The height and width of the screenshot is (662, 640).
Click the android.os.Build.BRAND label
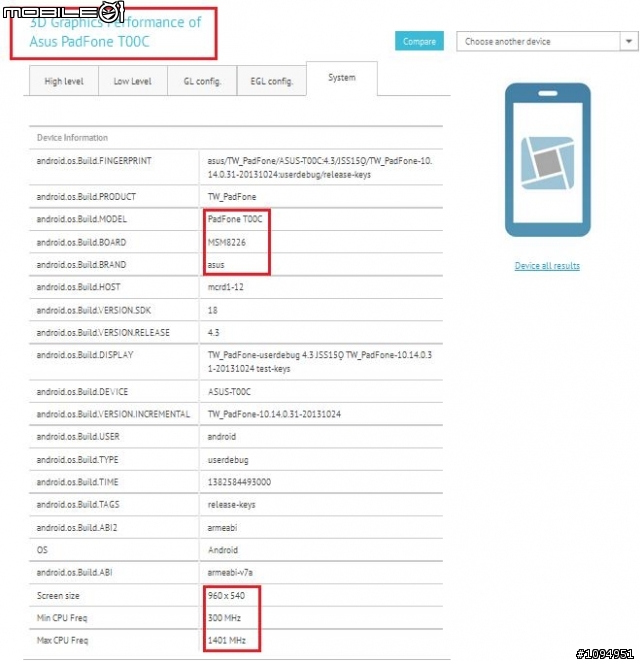click(81, 265)
